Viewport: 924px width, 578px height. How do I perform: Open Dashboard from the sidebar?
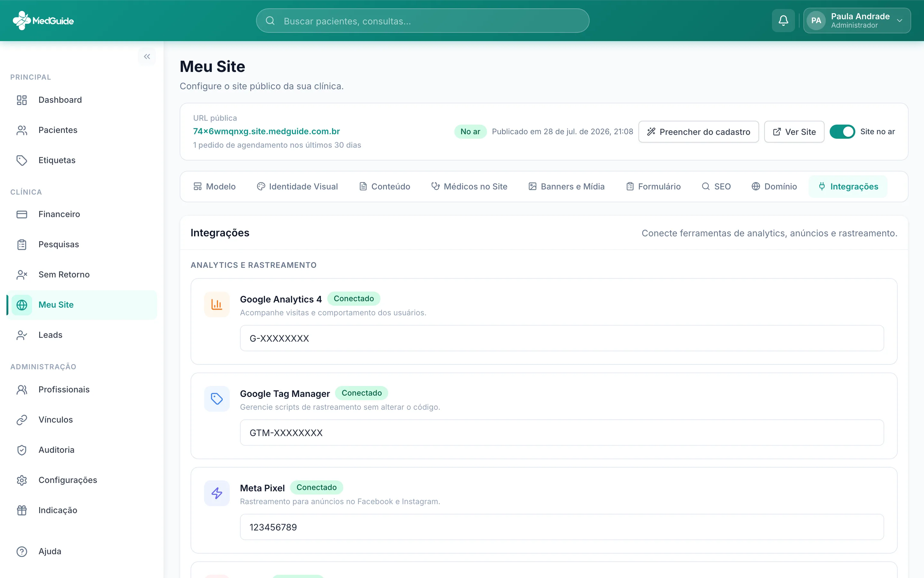(82, 100)
